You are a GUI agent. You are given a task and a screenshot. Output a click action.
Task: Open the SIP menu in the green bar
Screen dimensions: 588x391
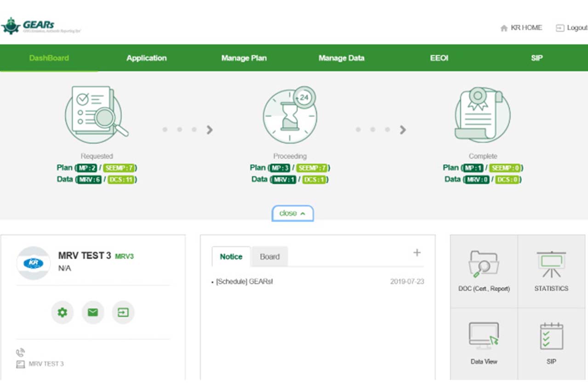pyautogui.click(x=537, y=58)
